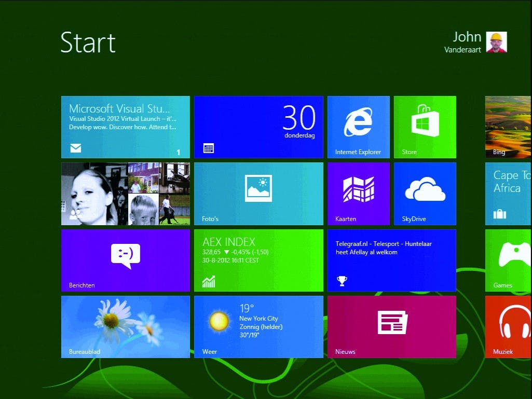Click the Bureaublad label
Image resolution: width=532 pixels, height=399 pixels.
(85, 352)
